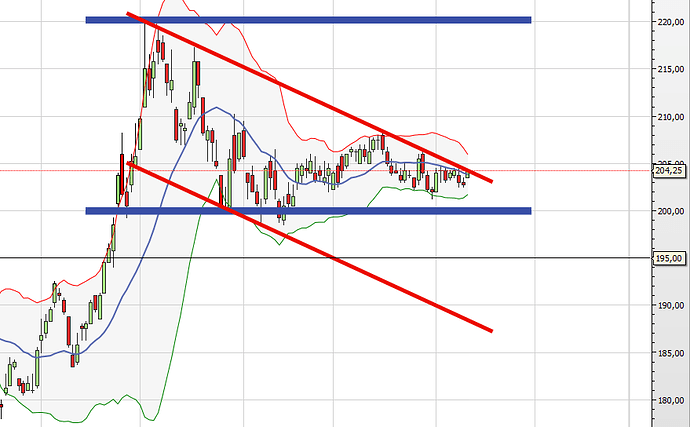Viewport: 690px width, 427px height.
Task: Click the 200,00 price axis label
Action: [670, 211]
